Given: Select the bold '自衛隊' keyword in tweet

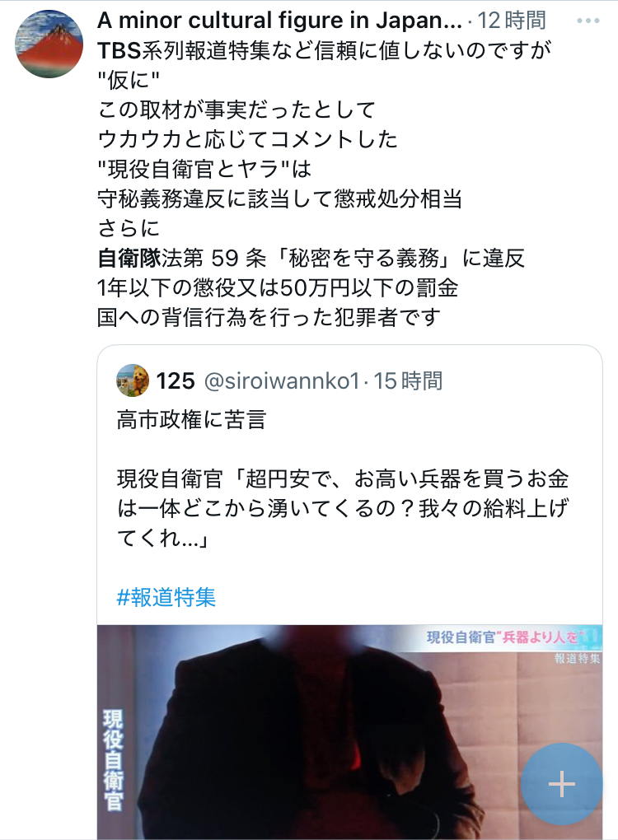Looking at the screenshot, I should point(129,259).
